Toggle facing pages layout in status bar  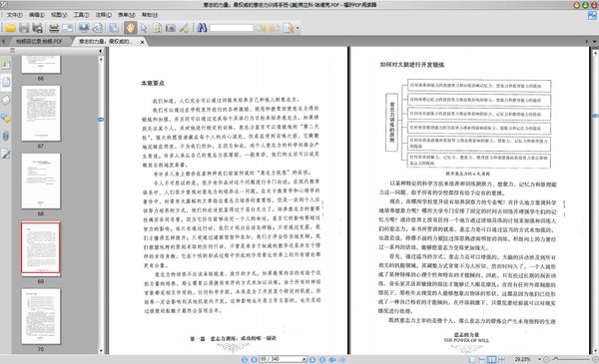pos(491,359)
